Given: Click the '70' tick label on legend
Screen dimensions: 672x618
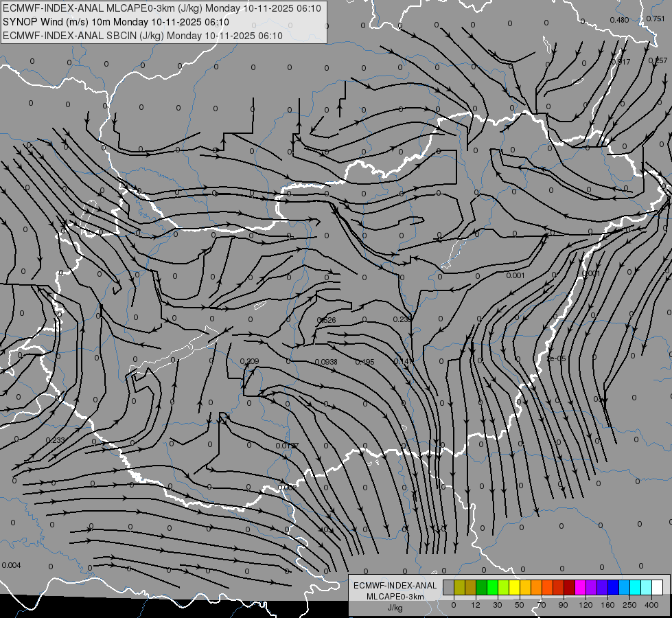Looking at the screenshot, I should tap(542, 605).
